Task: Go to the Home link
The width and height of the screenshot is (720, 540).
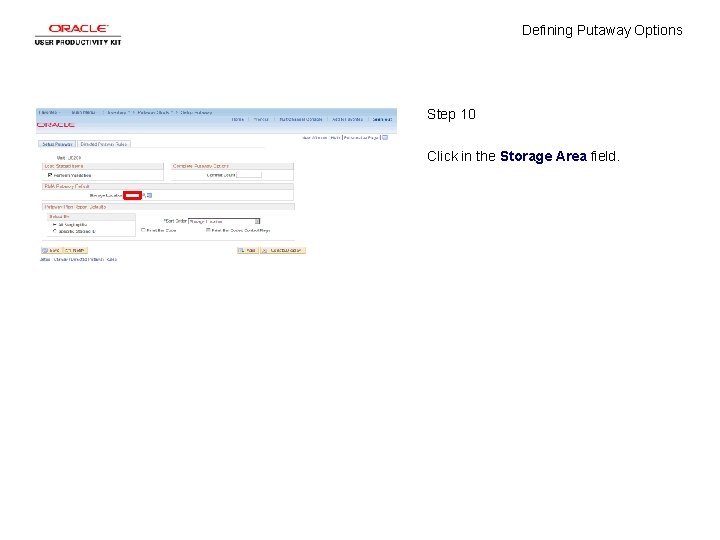Action: [x=237, y=119]
